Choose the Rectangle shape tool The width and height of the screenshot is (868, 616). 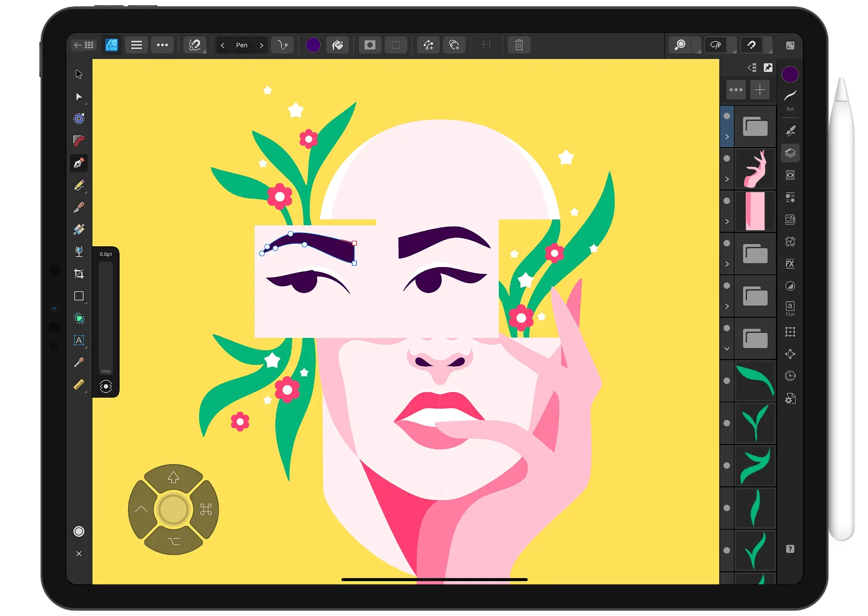pyautogui.click(x=79, y=296)
